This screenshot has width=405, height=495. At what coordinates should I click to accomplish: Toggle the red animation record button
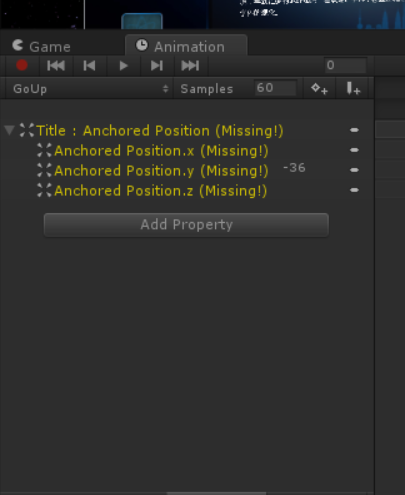tap(22, 65)
